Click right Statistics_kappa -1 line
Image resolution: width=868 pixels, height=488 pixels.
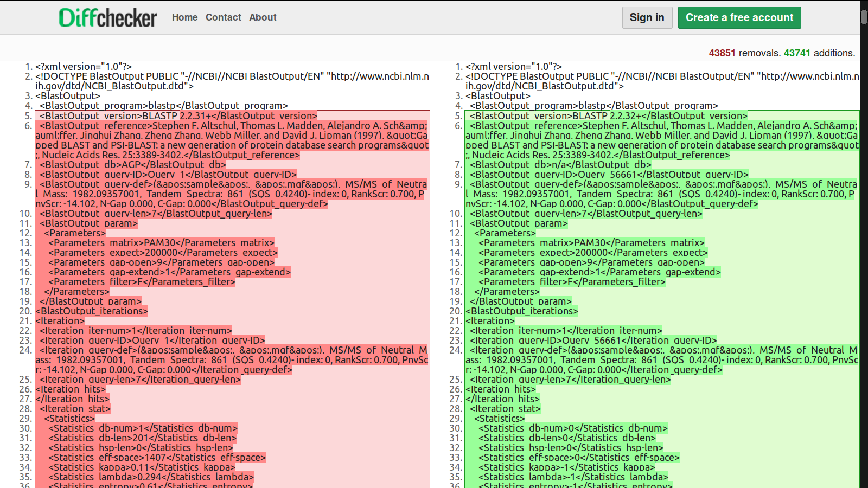point(567,467)
